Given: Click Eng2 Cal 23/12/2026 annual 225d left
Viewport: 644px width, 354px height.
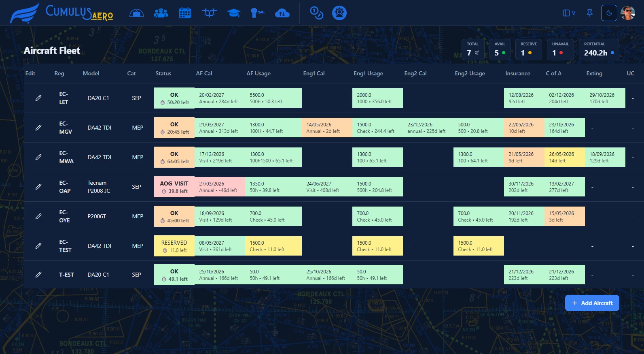Looking at the screenshot, I should point(428,128).
